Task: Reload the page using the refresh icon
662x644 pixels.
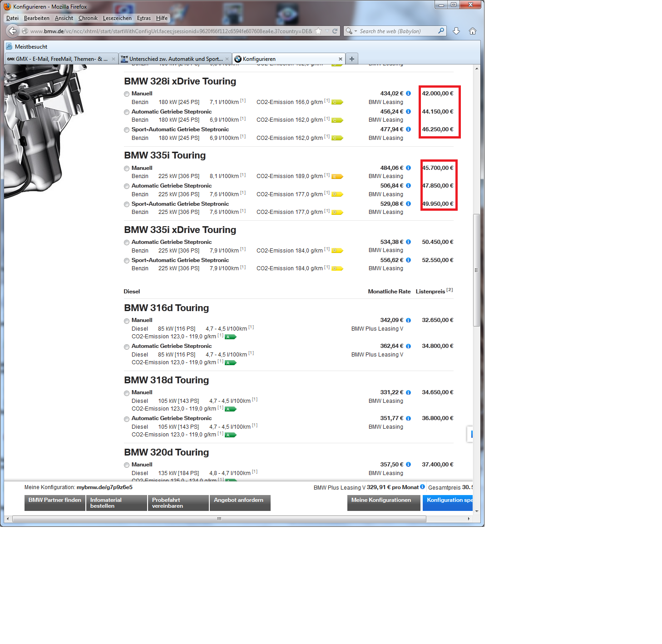Action: (x=335, y=31)
